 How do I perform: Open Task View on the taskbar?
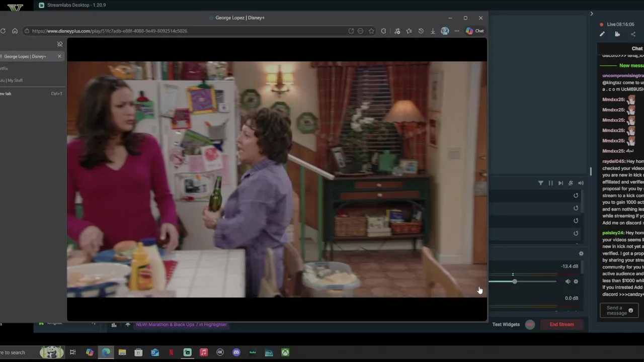(73, 352)
